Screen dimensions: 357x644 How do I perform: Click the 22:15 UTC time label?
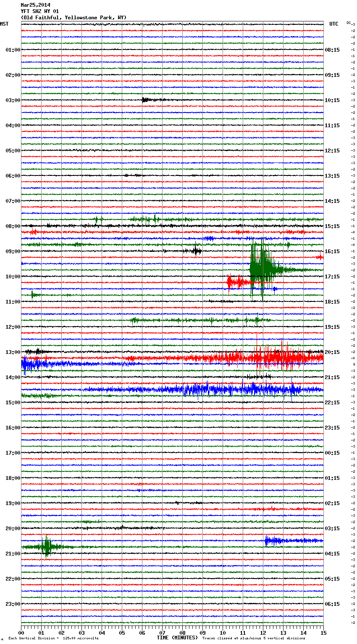click(332, 403)
